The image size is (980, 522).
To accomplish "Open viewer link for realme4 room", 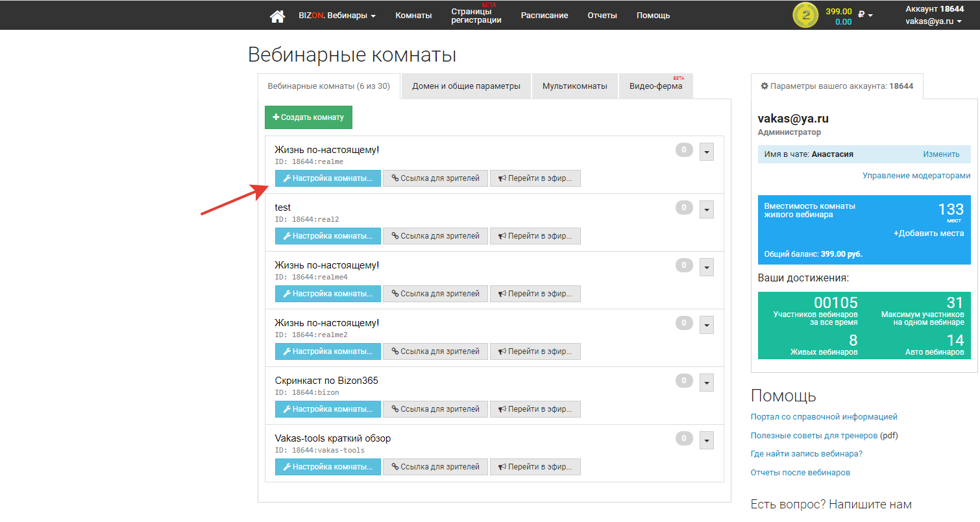I will [435, 294].
